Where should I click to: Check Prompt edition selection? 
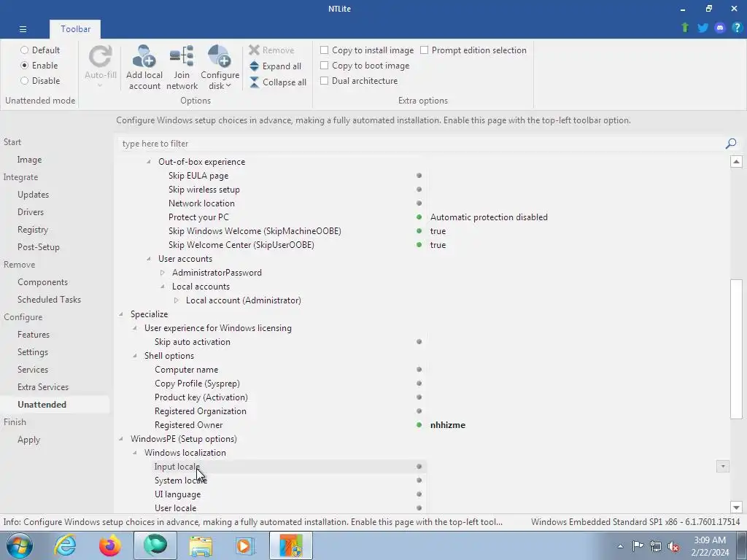[x=473, y=50]
